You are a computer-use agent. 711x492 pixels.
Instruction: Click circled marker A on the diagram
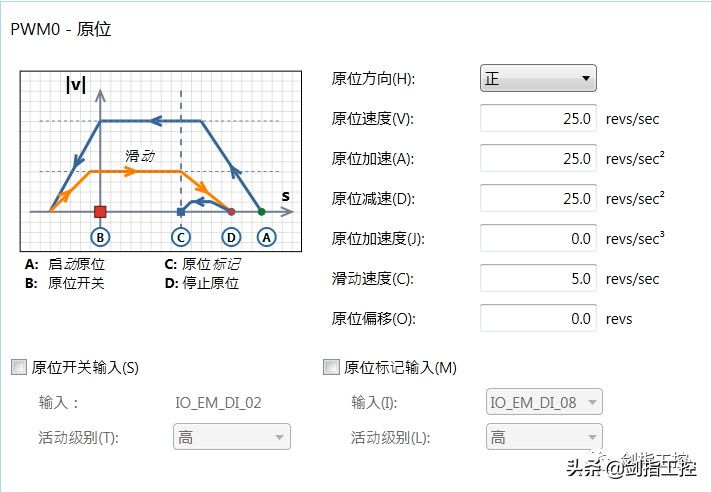(265, 237)
